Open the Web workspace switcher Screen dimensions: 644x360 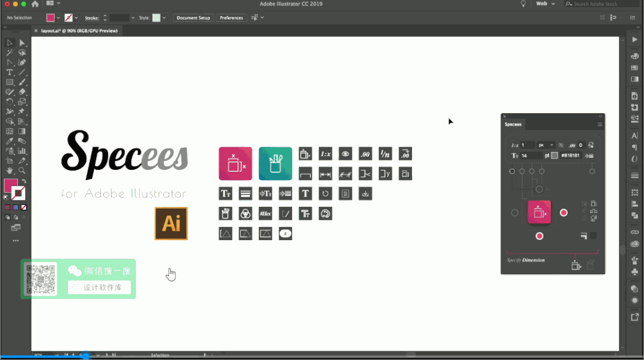tap(546, 4)
